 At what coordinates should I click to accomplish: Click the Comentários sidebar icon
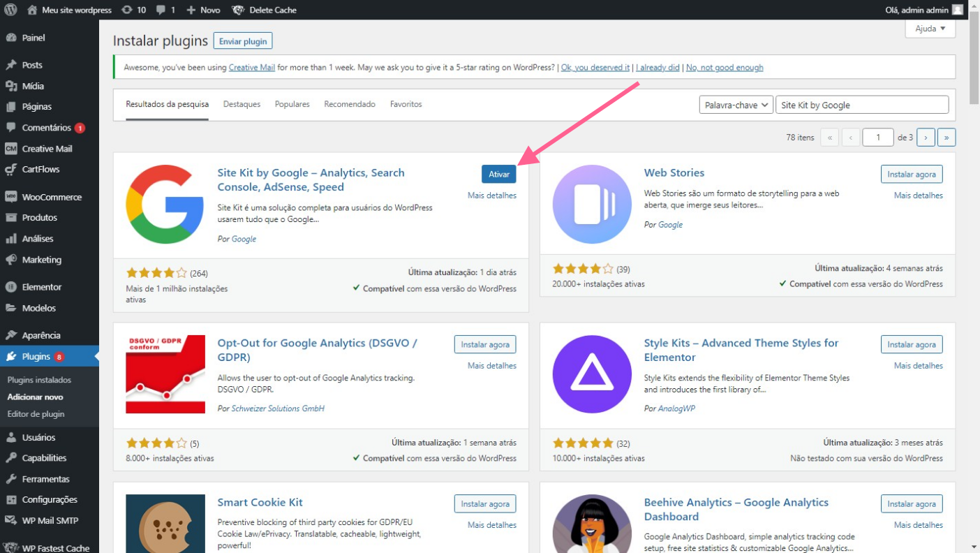(10, 128)
